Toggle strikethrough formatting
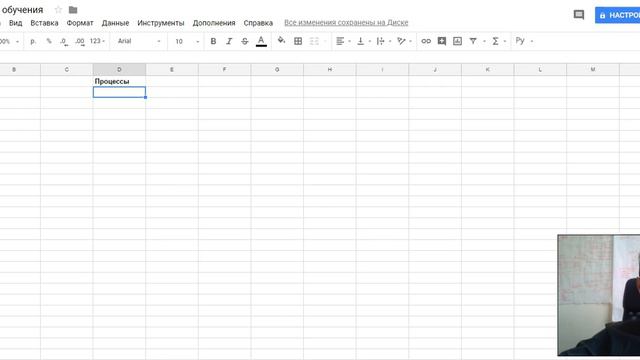The width and height of the screenshot is (640, 360). coord(244,41)
